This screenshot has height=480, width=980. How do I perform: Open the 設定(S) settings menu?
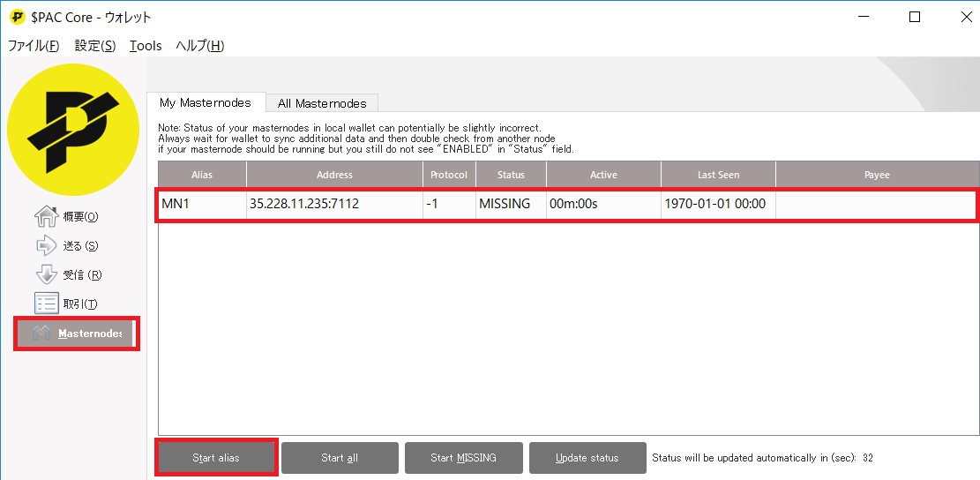tap(95, 46)
